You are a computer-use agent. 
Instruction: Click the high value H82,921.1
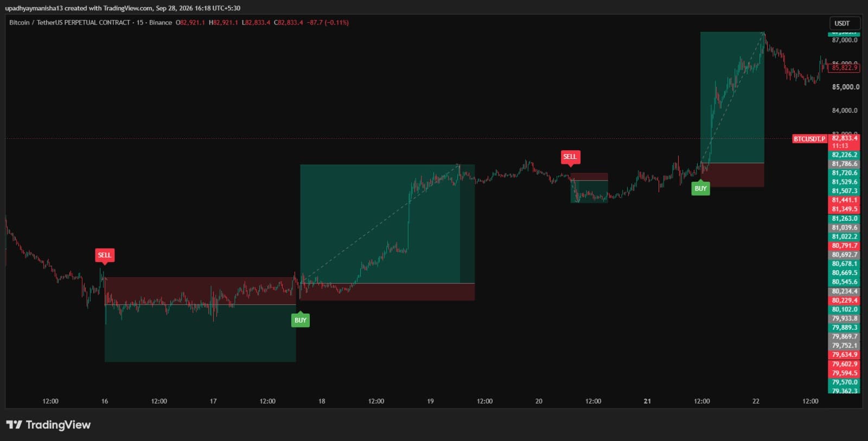click(x=224, y=22)
